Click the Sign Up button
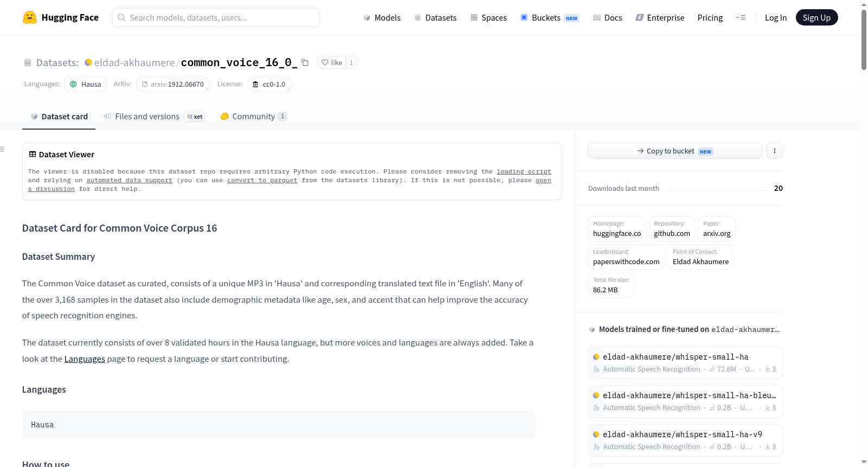This screenshot has height=467, width=868. pyautogui.click(x=816, y=17)
